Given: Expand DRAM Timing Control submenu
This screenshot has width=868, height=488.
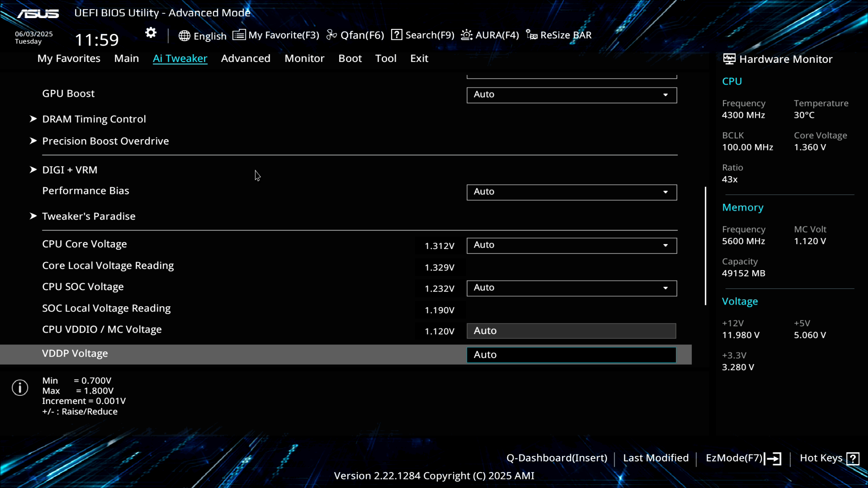Looking at the screenshot, I should (94, 119).
